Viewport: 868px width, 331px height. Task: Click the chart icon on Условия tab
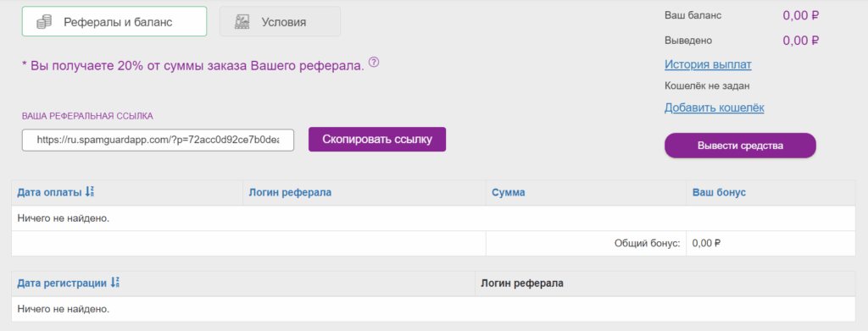point(242,22)
